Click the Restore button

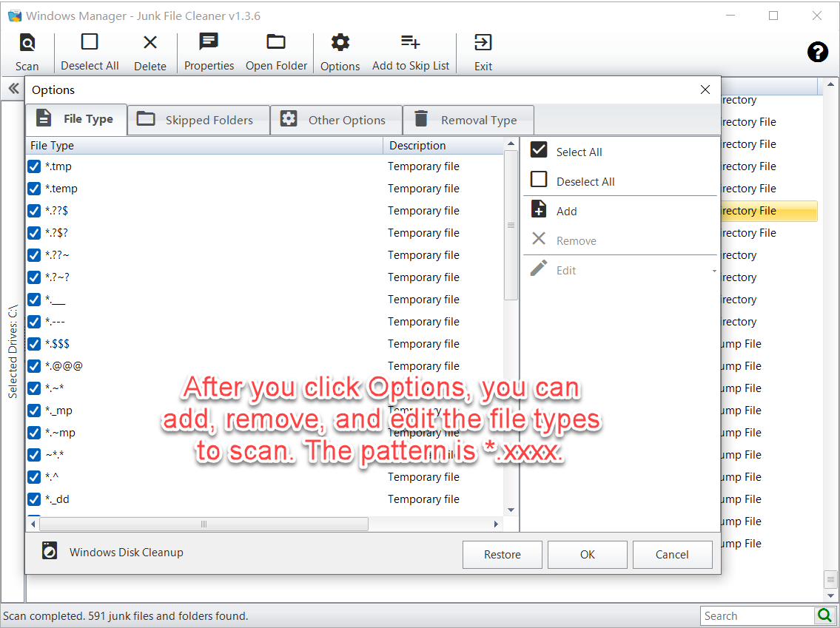point(502,555)
